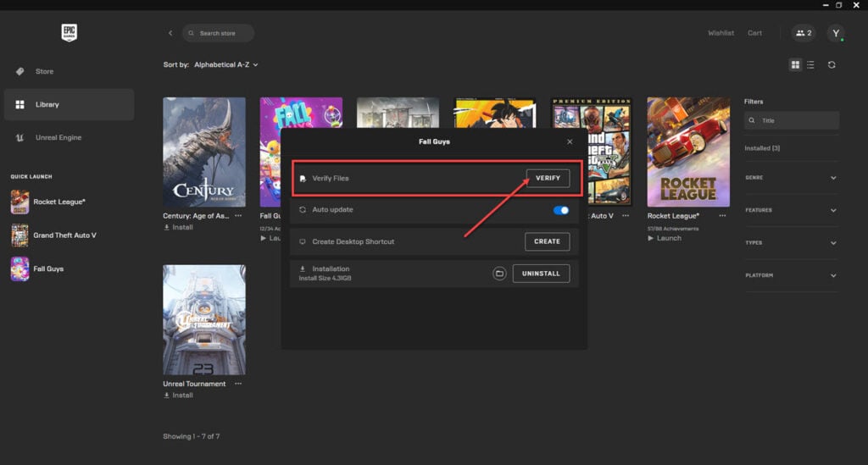Click the Verify Files file icon
The height and width of the screenshot is (465, 868).
point(303,179)
